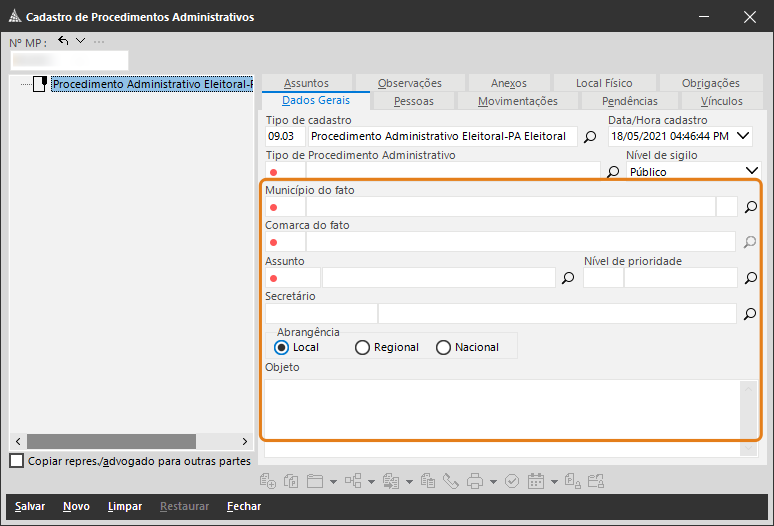The image size is (774, 526).
Task: Switch to the Obrigações tab
Action: point(711,83)
